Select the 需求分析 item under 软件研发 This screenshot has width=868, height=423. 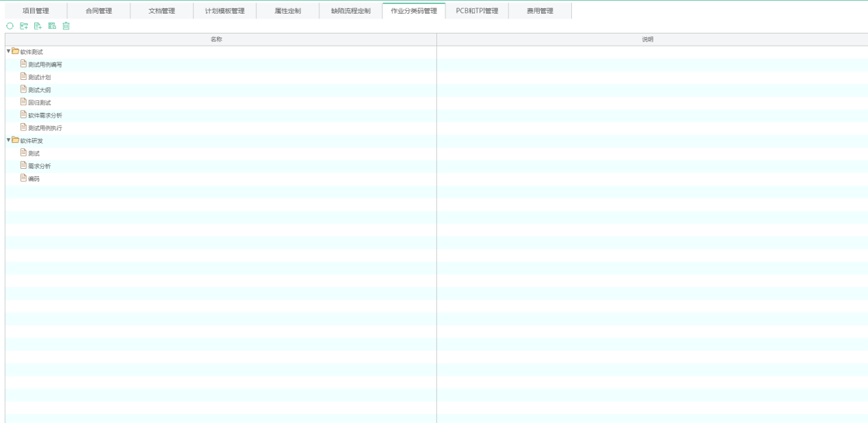click(x=39, y=166)
